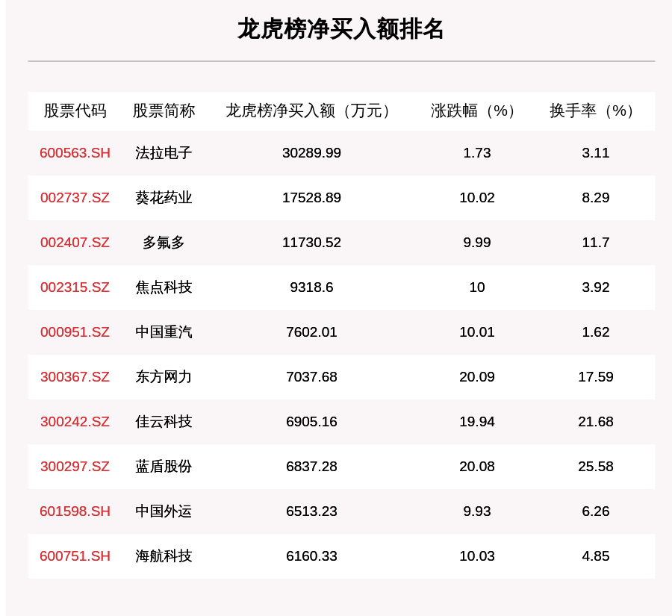Select the stock name 葵花药业
The width and height of the screenshot is (672, 616).
pyautogui.click(x=164, y=198)
